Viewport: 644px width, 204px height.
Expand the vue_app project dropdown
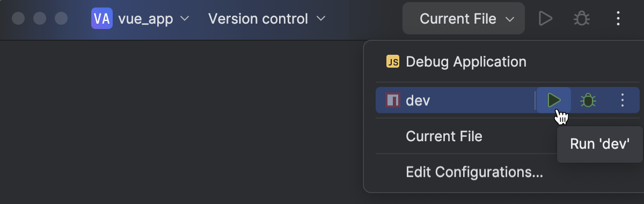click(141, 19)
